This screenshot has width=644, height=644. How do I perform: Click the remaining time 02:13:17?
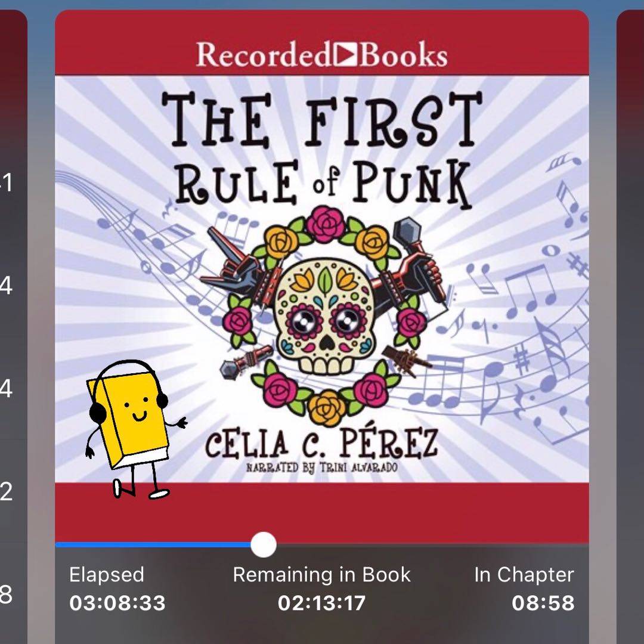pos(321,603)
